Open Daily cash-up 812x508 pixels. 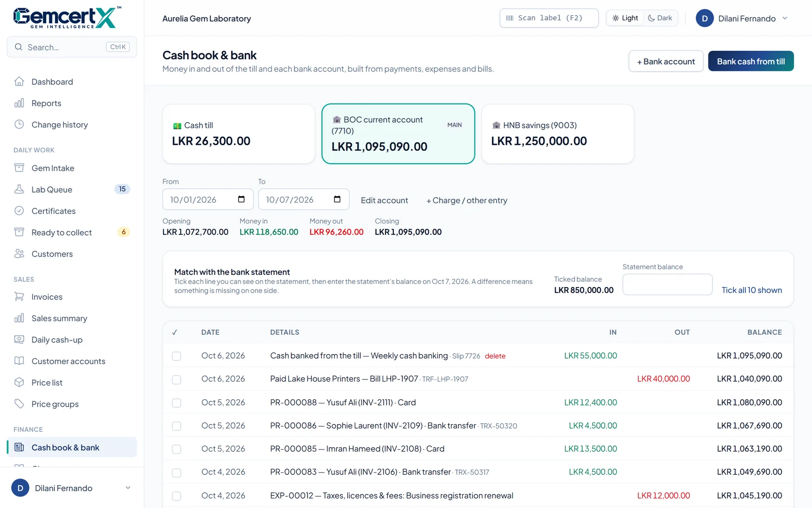[72, 340]
